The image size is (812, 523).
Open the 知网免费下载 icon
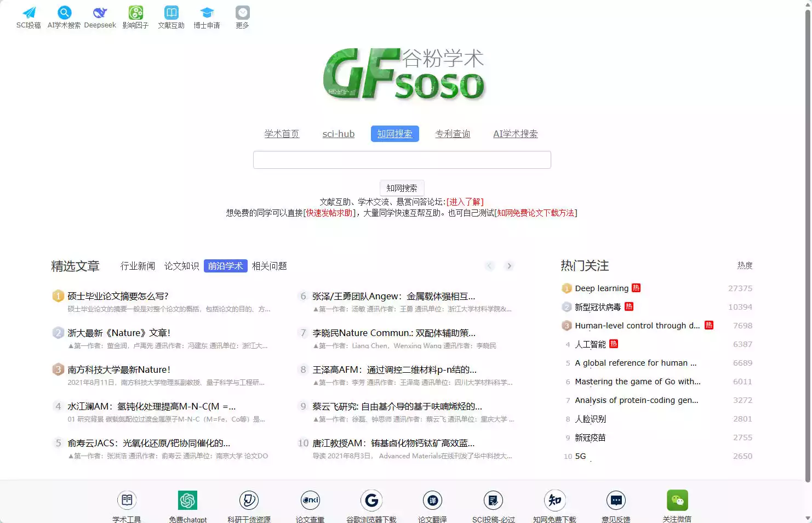click(x=555, y=500)
